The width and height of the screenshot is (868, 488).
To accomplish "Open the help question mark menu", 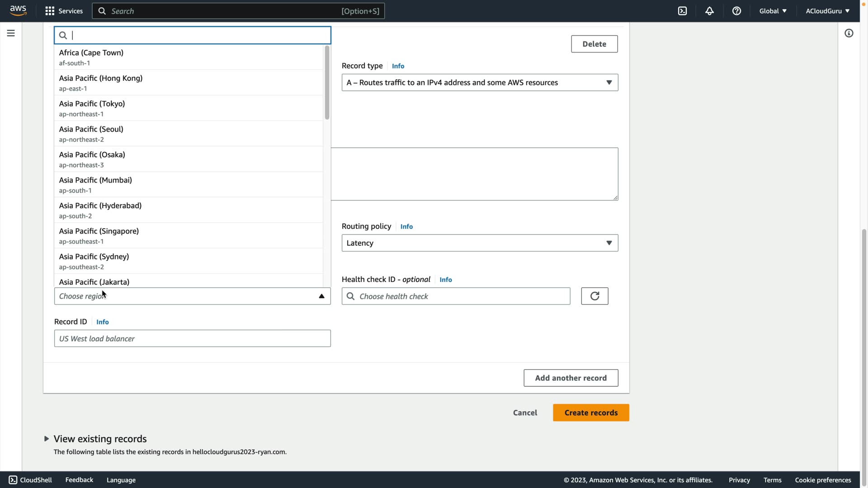I will coord(736,11).
